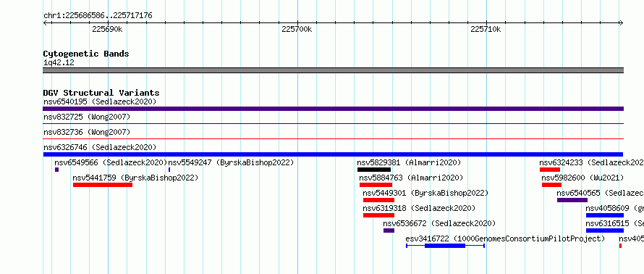Open nsv5884763 (Almarri2020) label
644x274 pixels.
[x=411, y=178]
